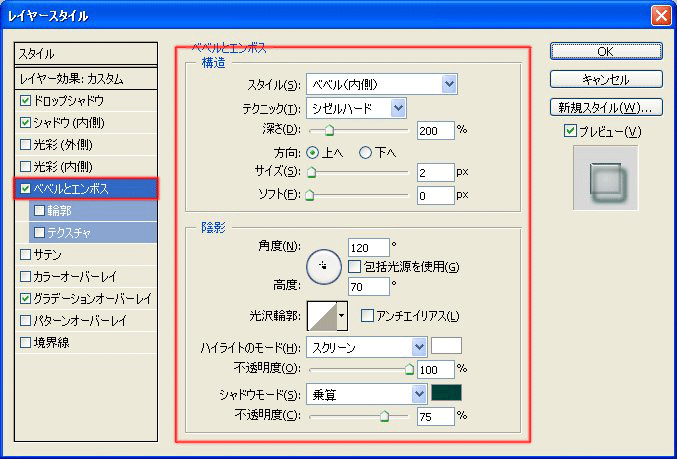Open the スタイル dropdown showing ベベル(内側)
Image resolution: width=677 pixels, height=459 pixels.
click(x=382, y=84)
